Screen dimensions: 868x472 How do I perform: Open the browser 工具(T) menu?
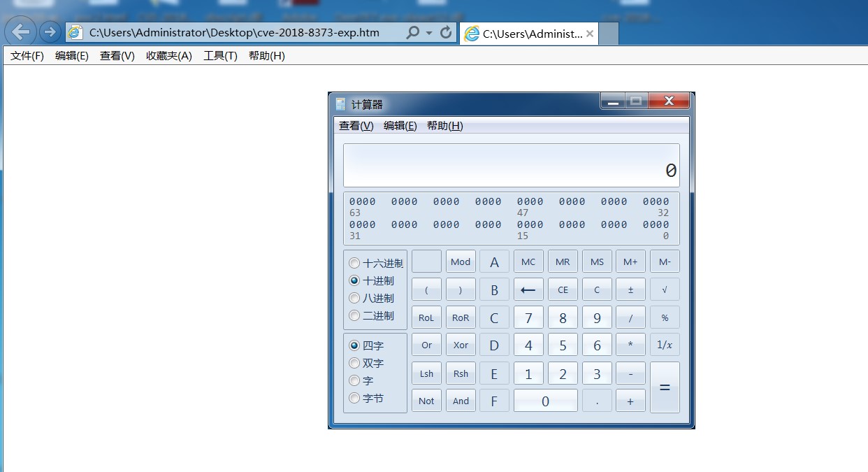[220, 56]
